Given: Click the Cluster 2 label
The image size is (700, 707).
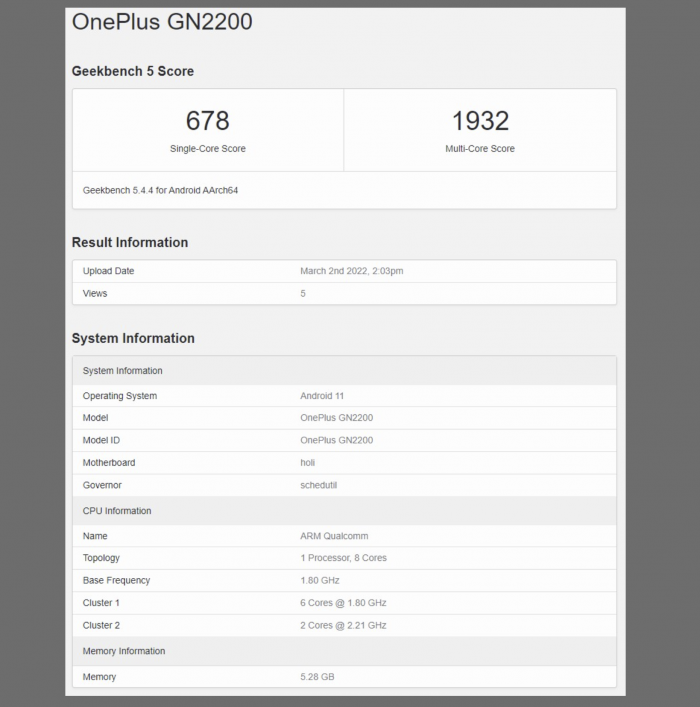Looking at the screenshot, I should click(x=101, y=626).
